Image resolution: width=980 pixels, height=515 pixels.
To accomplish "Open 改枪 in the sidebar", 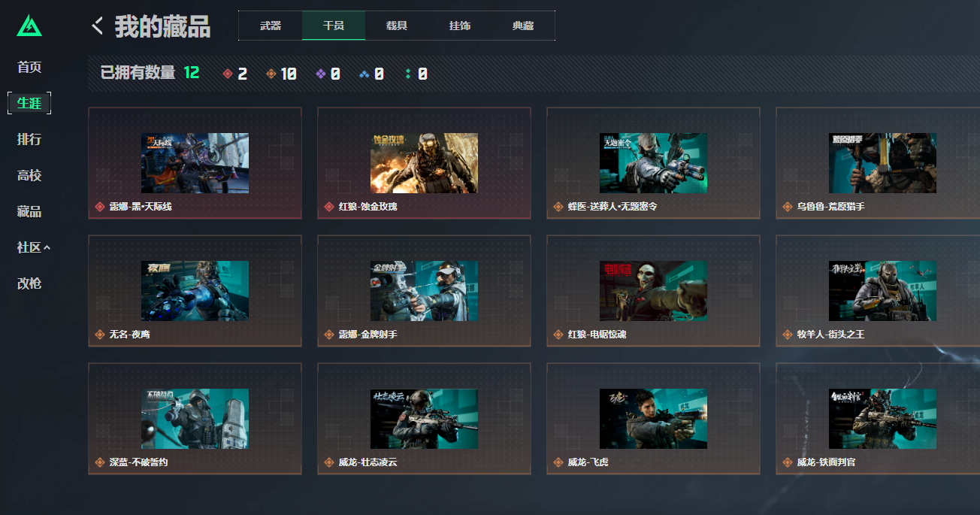I will pyautogui.click(x=29, y=283).
